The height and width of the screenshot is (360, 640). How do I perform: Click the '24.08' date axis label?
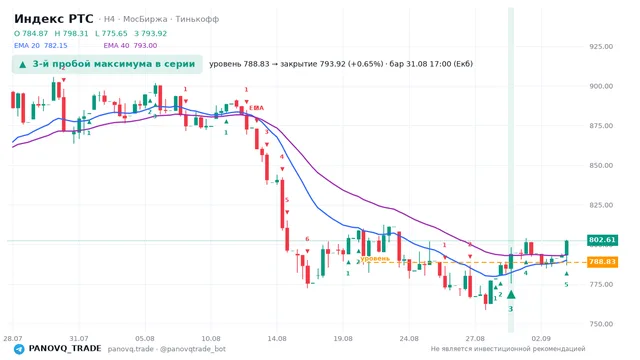pos(409,338)
